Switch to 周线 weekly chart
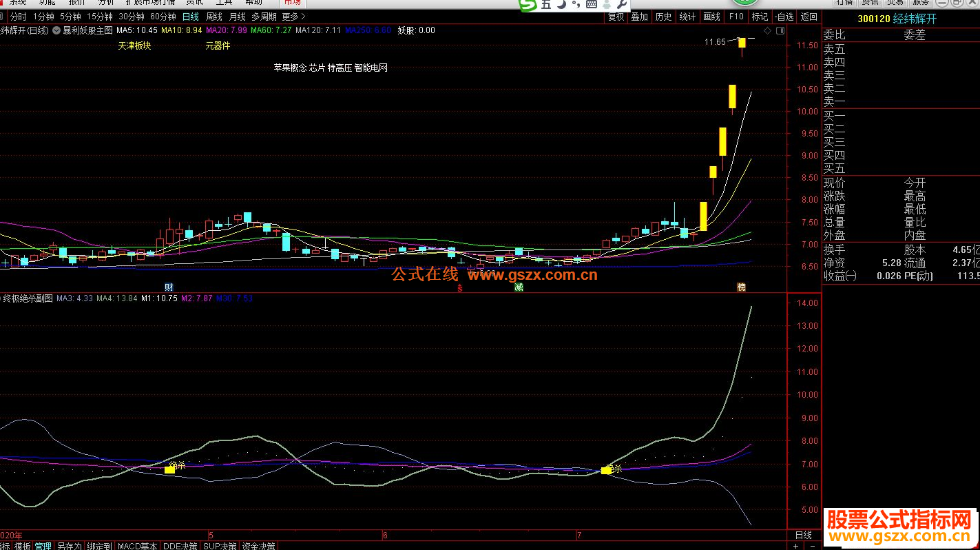 click(x=214, y=17)
